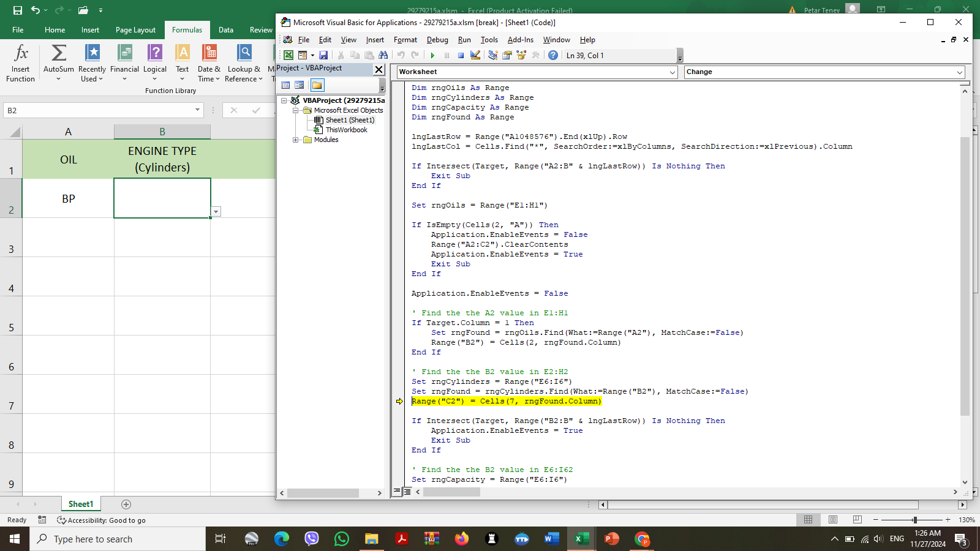Open the Add-Ins menu in VBA editor
Viewport: 980px width, 551px height.
(x=521, y=40)
